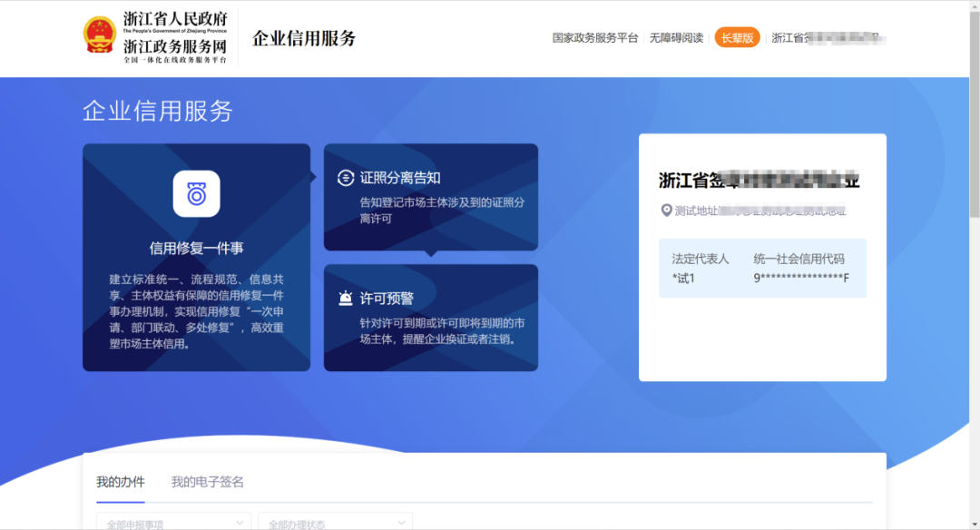Click the scrollbar down arrow

[x=975, y=525]
